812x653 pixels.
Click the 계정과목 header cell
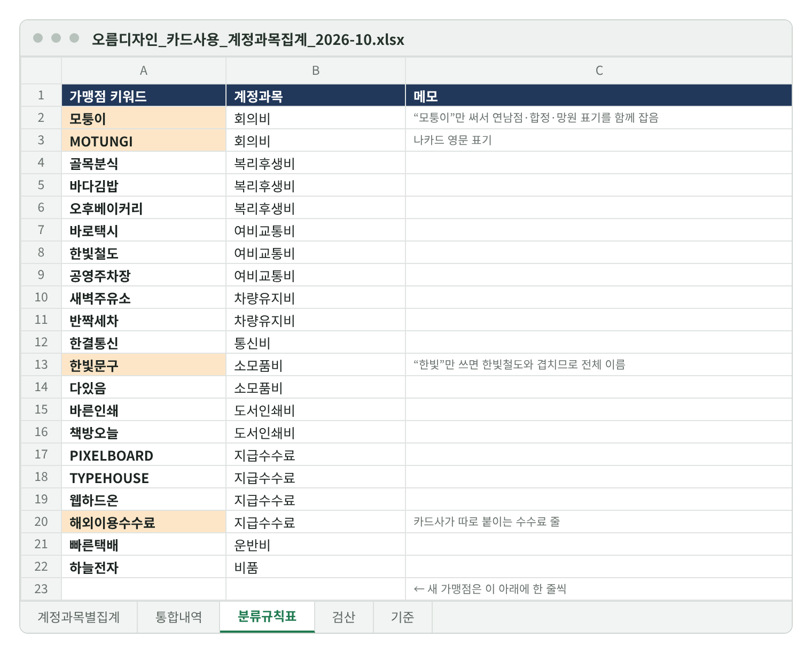[x=316, y=96]
